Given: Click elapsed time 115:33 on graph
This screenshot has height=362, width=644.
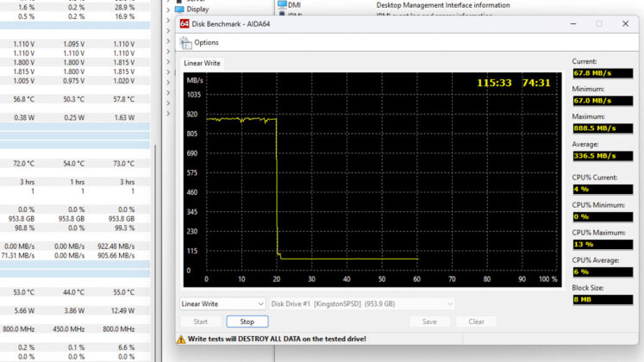Looking at the screenshot, I should pos(494,83).
